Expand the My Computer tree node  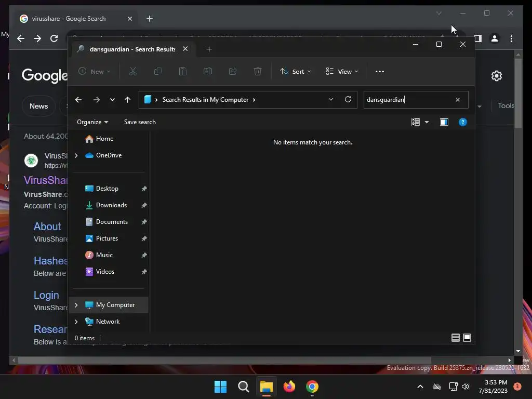coord(76,305)
